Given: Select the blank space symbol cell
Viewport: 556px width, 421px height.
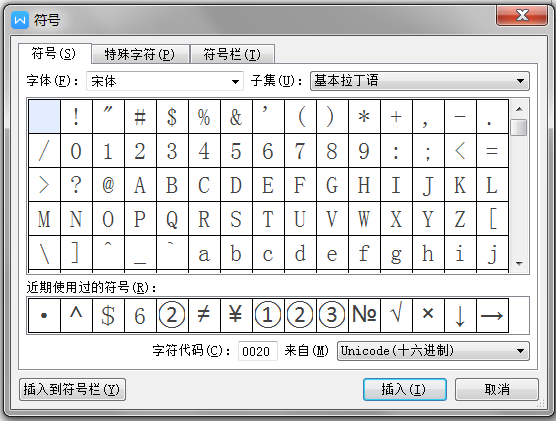Looking at the screenshot, I should click(x=44, y=117).
